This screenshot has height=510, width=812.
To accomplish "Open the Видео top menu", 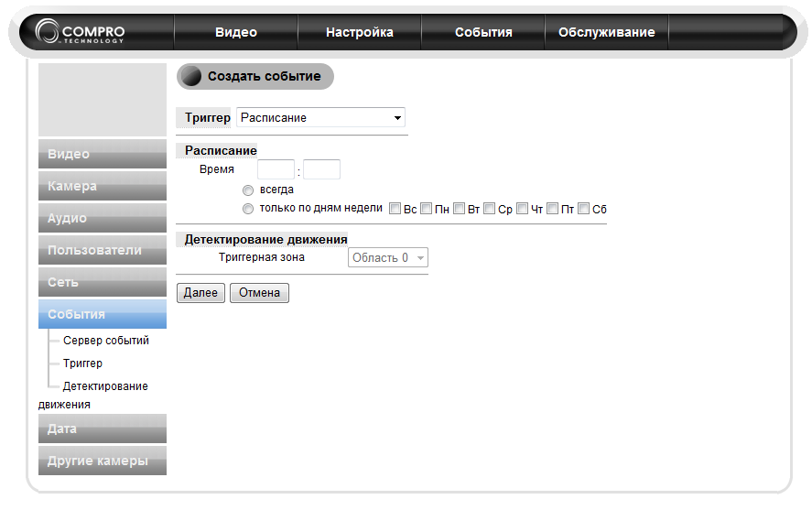I will click(x=236, y=32).
